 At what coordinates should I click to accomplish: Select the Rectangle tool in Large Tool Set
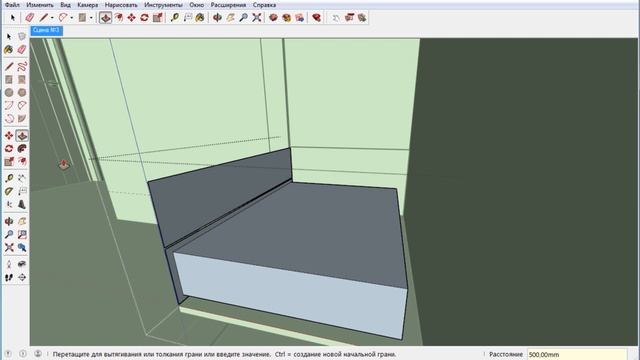click(x=9, y=80)
